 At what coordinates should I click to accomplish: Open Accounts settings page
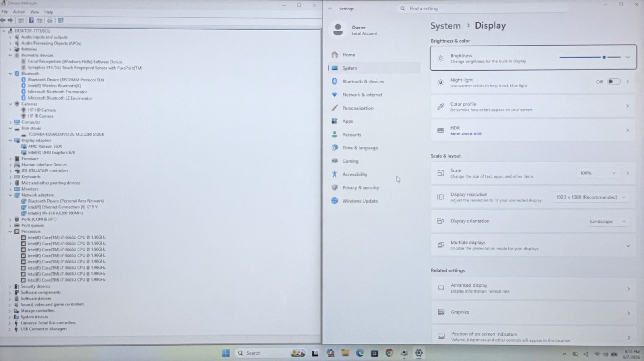coord(351,135)
